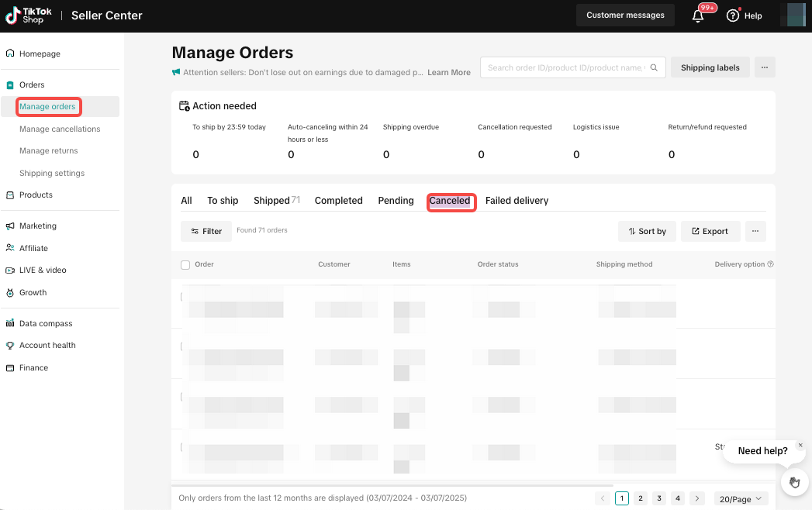The height and width of the screenshot is (510, 812).
Task: Click the search magnifier icon
Action: pos(654,67)
